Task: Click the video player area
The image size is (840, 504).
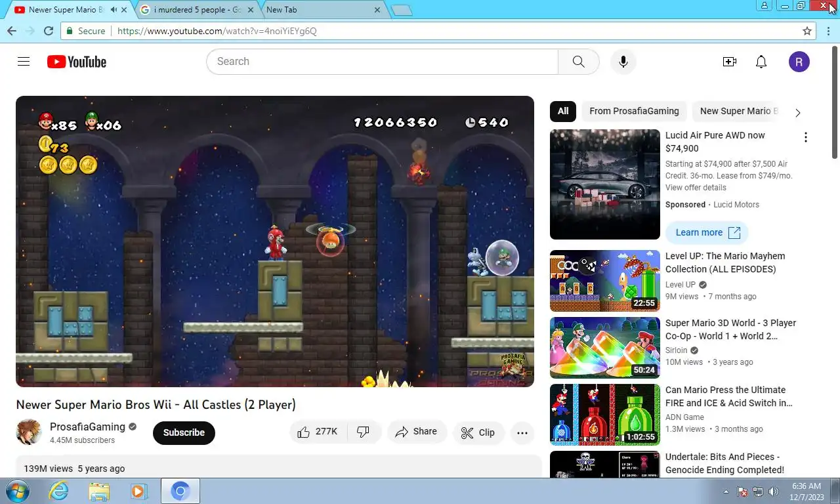Action: tap(275, 241)
